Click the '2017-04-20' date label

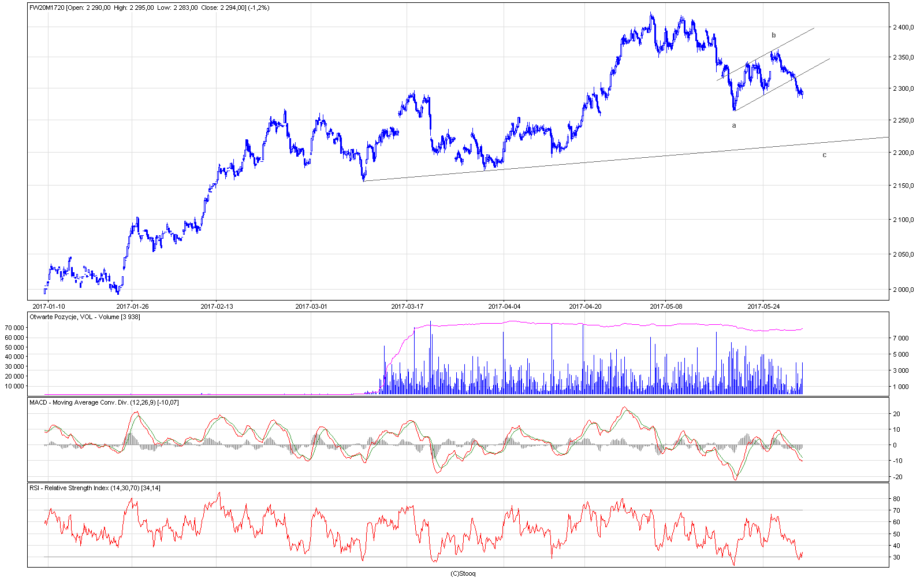point(585,306)
